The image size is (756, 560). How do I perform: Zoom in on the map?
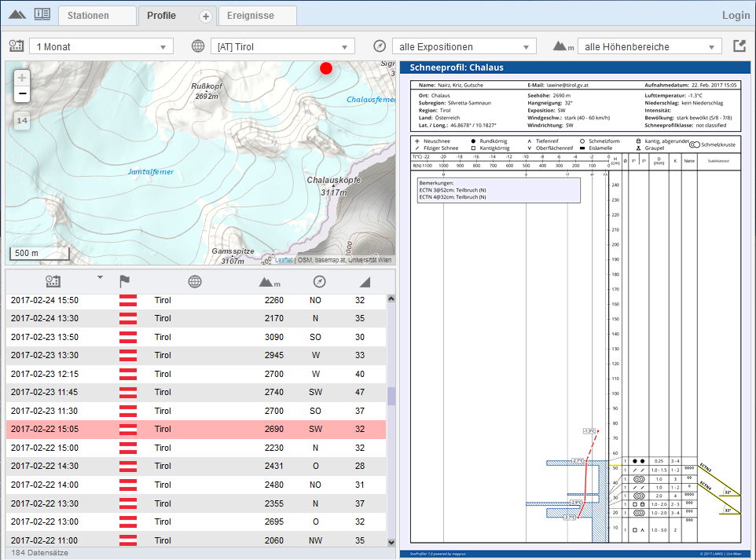(x=22, y=78)
